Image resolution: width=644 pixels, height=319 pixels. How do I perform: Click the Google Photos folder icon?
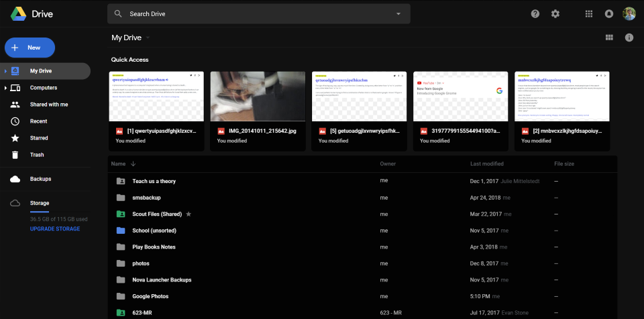121,296
